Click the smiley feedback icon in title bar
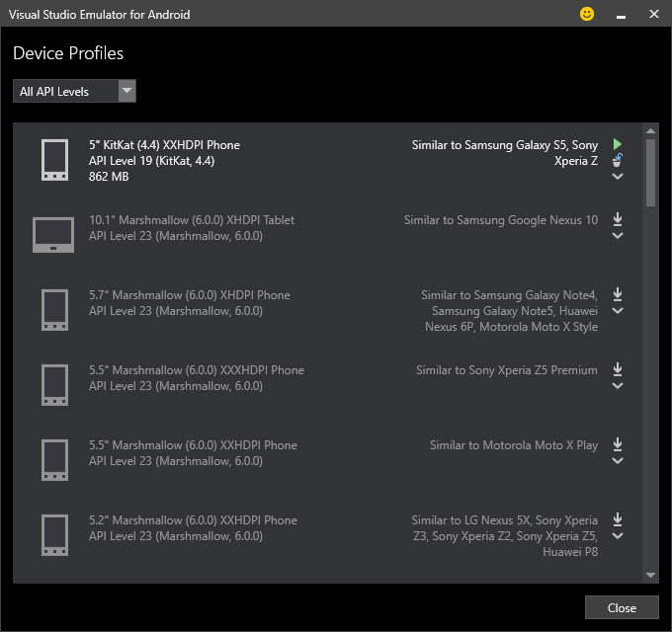The image size is (672, 632). point(587,15)
